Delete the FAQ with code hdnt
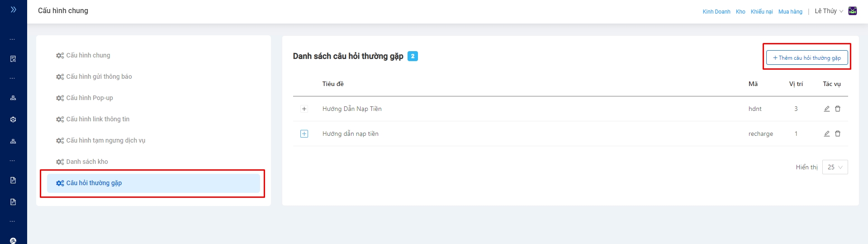 pos(838,109)
